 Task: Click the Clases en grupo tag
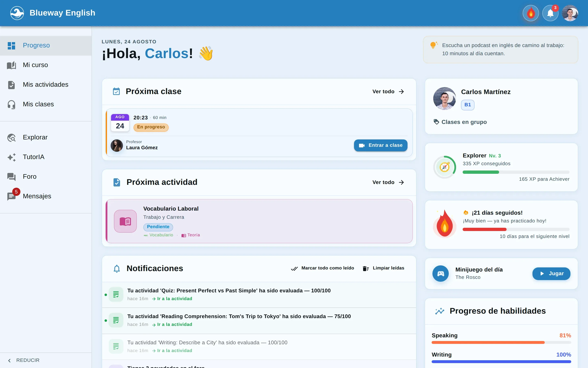[460, 122]
